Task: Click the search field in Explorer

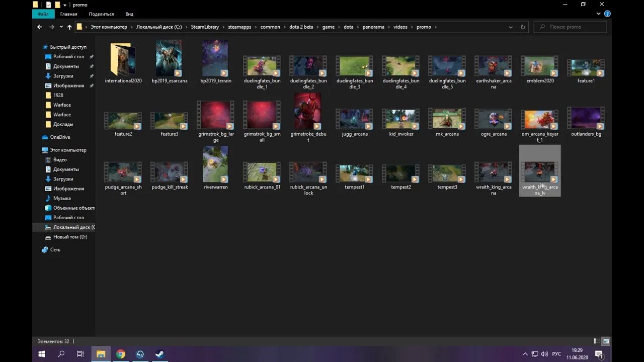Action: (570, 27)
